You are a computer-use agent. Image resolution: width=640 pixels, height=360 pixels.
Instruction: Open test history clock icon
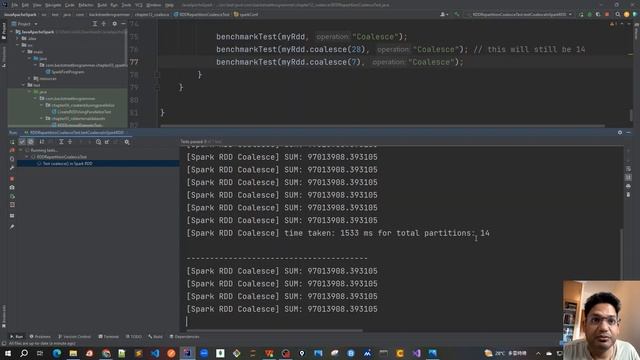(x=98, y=142)
